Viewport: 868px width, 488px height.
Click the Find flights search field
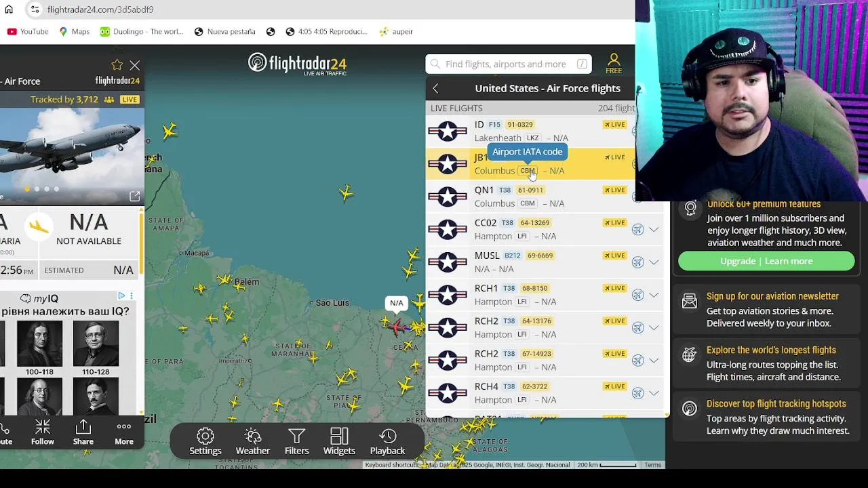[509, 64]
